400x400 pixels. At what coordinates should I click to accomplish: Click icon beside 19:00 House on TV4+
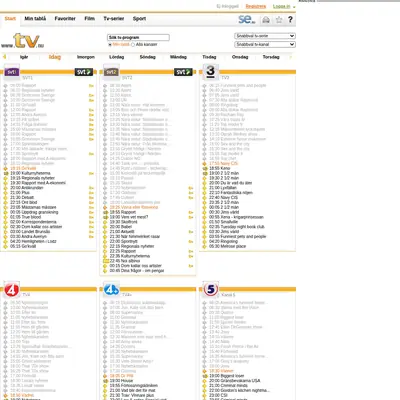(105, 381)
